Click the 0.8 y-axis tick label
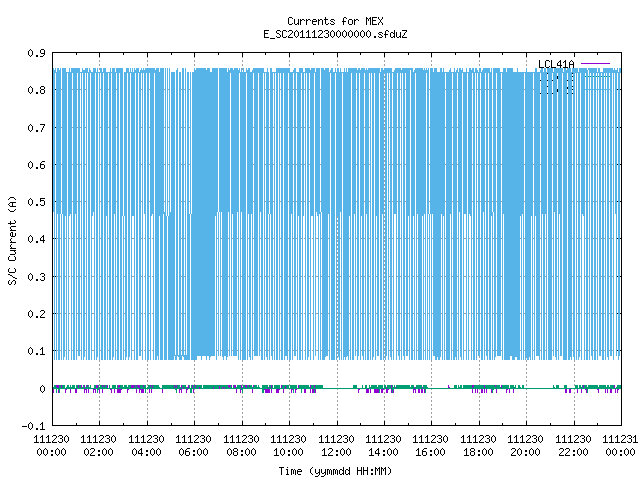Screen dimensions: 640x480 point(36,90)
